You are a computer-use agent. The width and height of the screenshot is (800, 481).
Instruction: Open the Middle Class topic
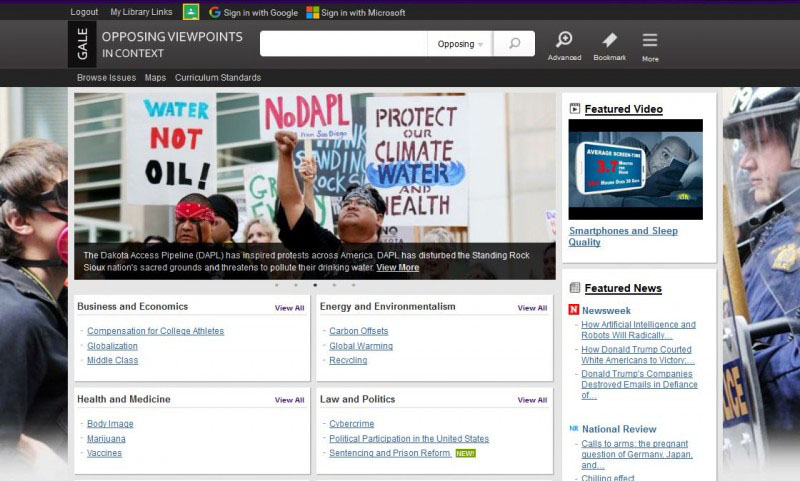click(112, 360)
